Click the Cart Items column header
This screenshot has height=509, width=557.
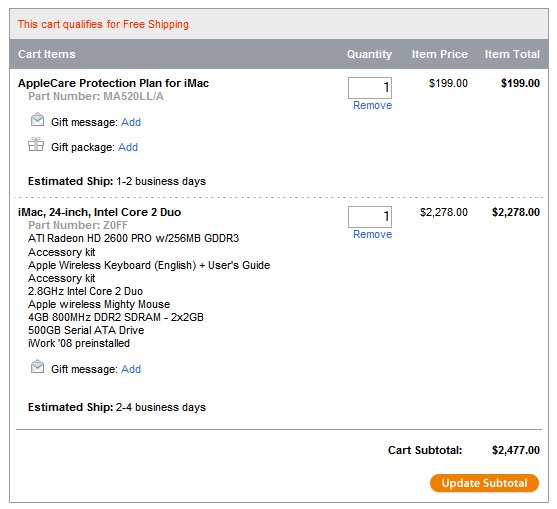click(x=47, y=54)
